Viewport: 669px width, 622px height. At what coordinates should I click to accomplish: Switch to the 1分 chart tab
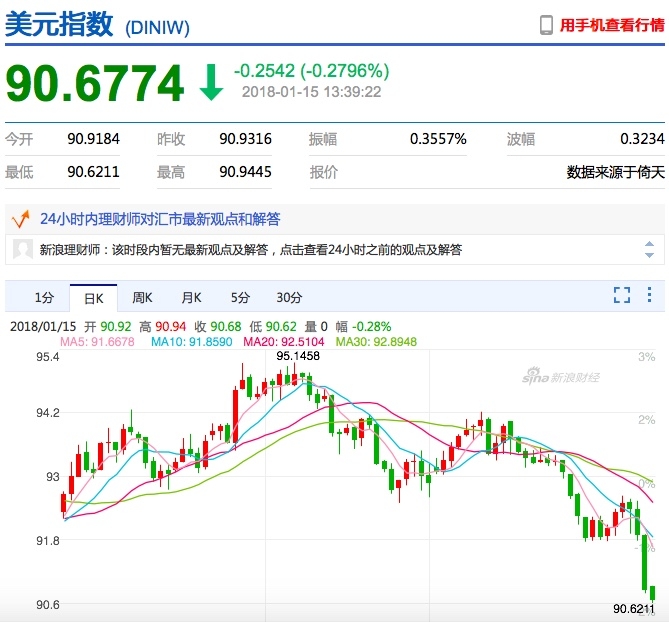[x=44, y=297]
